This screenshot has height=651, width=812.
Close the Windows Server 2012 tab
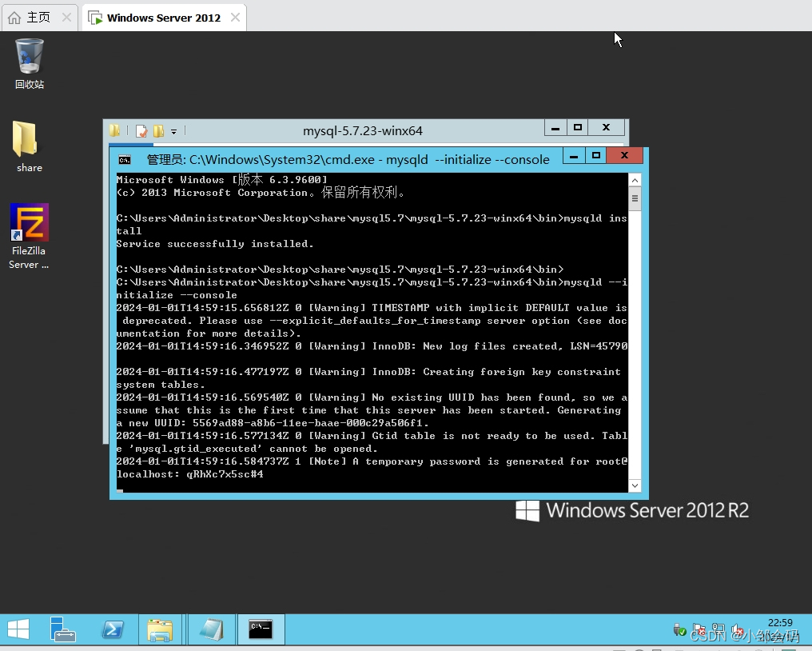pyautogui.click(x=235, y=18)
